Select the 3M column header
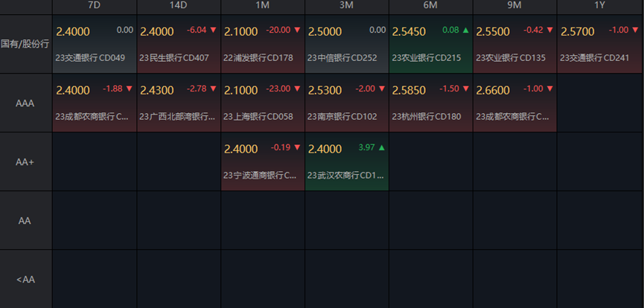The height and width of the screenshot is (308, 644). click(347, 6)
